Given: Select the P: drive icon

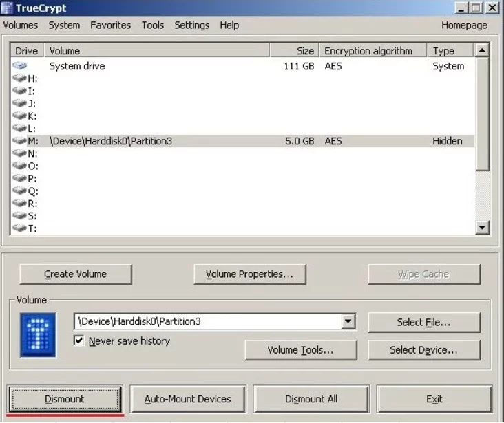Looking at the screenshot, I should 20,179.
